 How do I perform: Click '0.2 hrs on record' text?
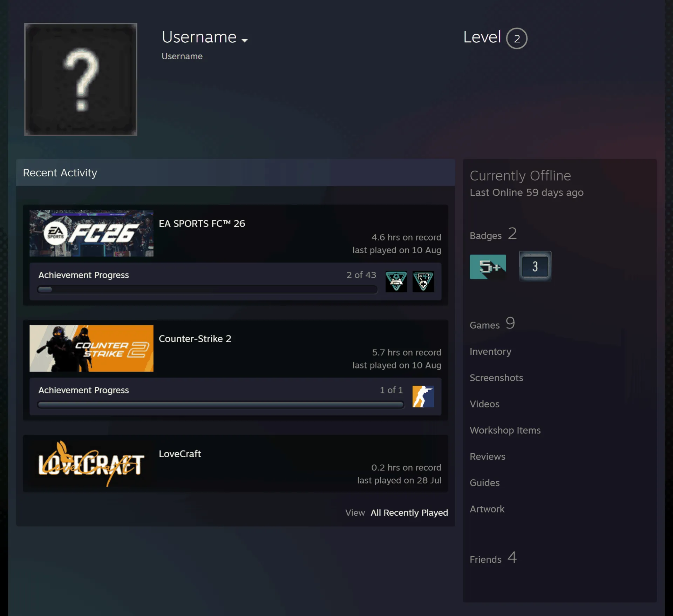[x=406, y=468]
